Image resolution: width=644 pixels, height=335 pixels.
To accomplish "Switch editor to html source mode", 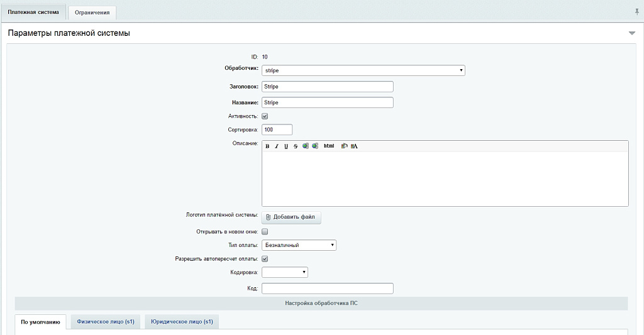I will click(x=329, y=146).
